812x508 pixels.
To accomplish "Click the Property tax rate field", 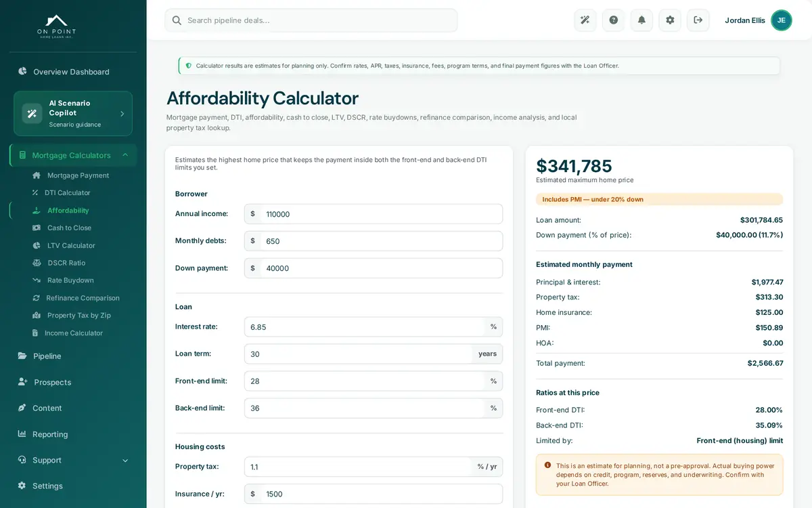I will pos(374,467).
